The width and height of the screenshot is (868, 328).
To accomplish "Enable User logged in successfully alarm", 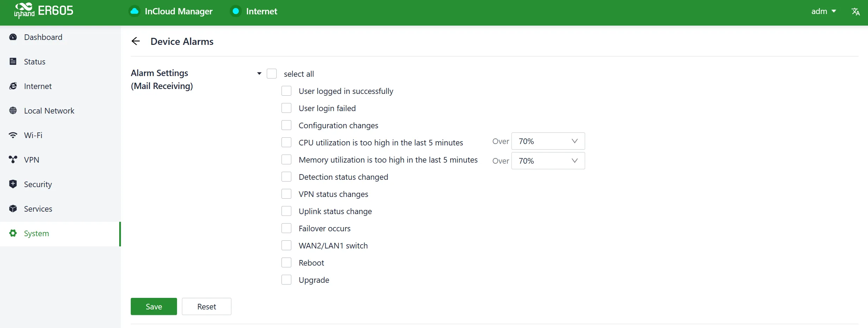I will pos(286,91).
